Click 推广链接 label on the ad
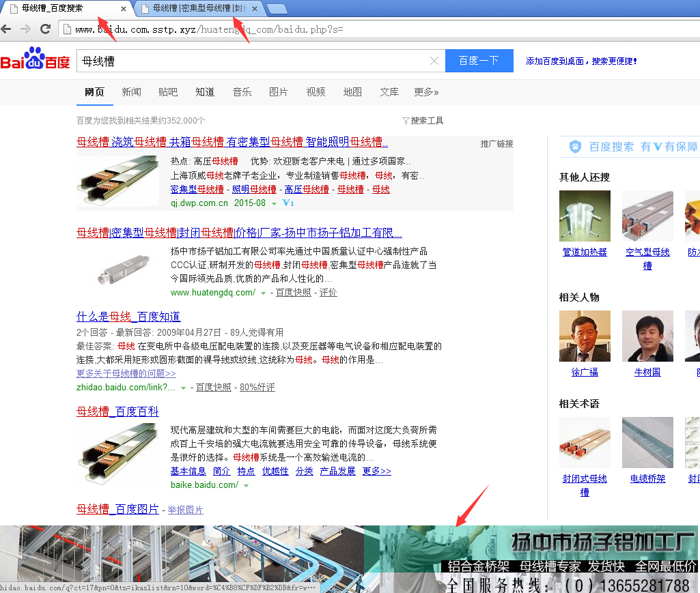The width and height of the screenshot is (700, 593). (496, 144)
